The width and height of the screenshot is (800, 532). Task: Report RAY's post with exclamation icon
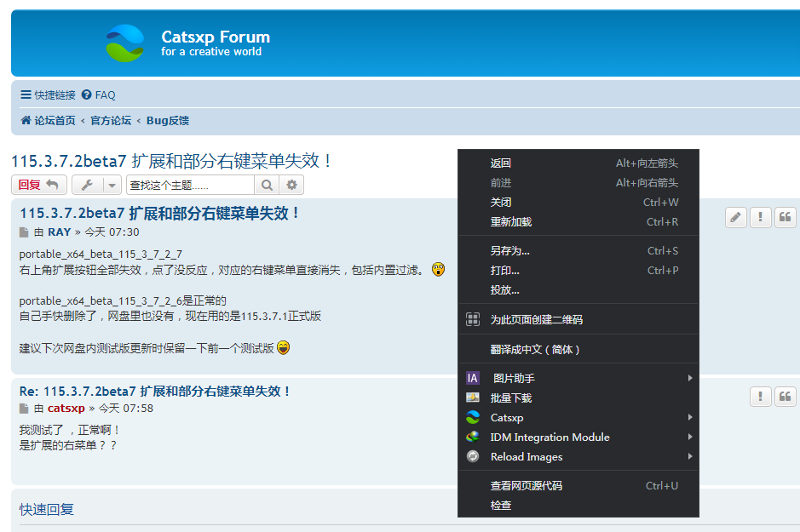(760, 218)
